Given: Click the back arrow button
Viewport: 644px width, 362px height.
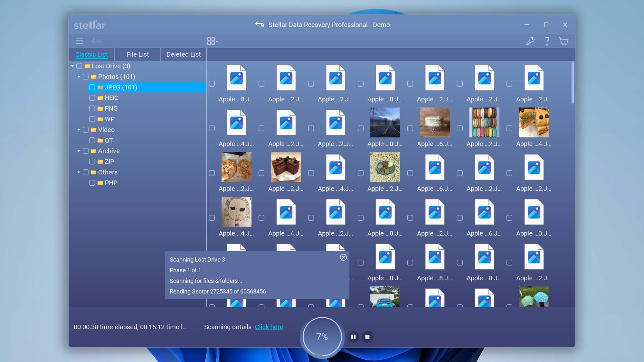Looking at the screenshot, I should pyautogui.click(x=96, y=41).
